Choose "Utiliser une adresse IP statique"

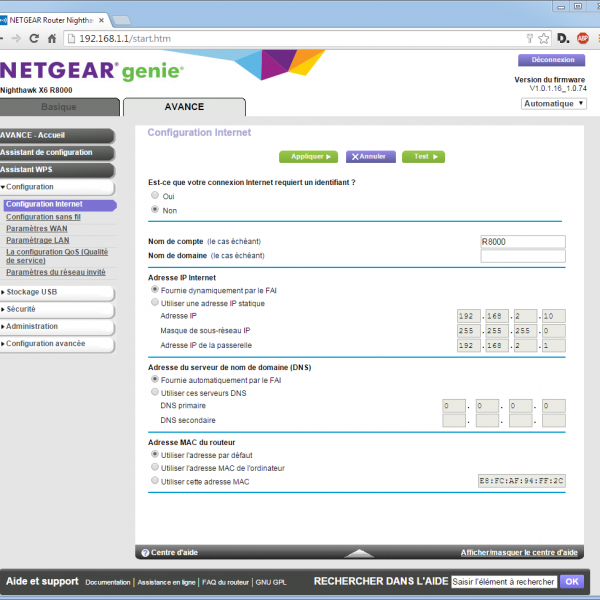tap(154, 302)
